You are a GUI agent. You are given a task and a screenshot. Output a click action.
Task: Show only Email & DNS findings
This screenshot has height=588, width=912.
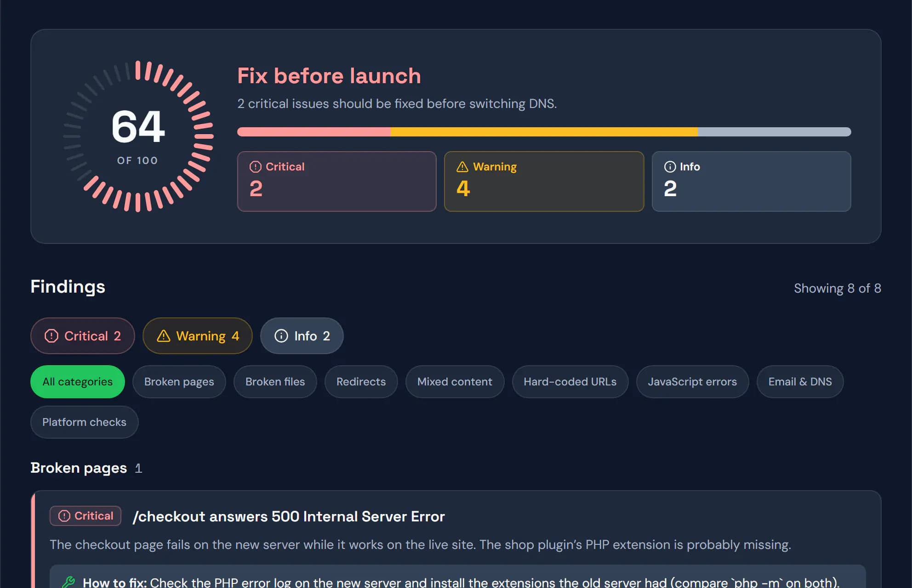point(800,382)
